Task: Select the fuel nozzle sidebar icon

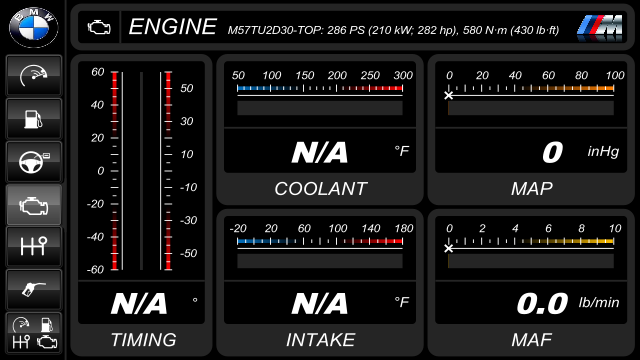Action: point(34,290)
